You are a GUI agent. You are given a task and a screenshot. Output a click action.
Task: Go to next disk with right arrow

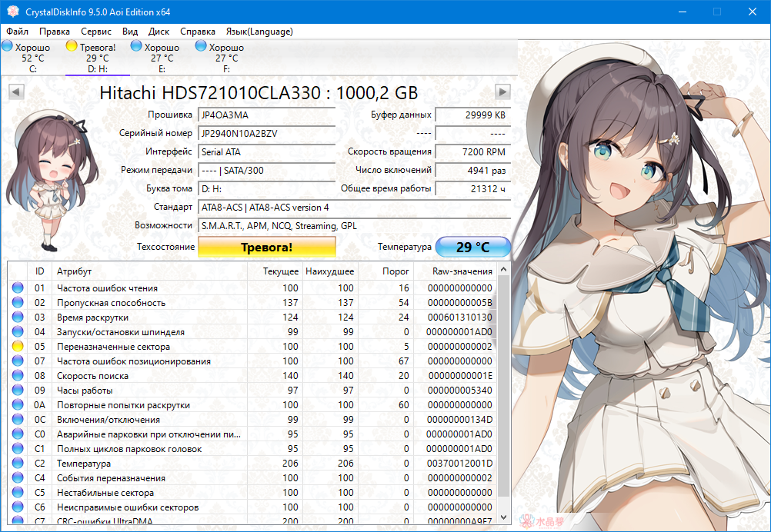click(502, 91)
